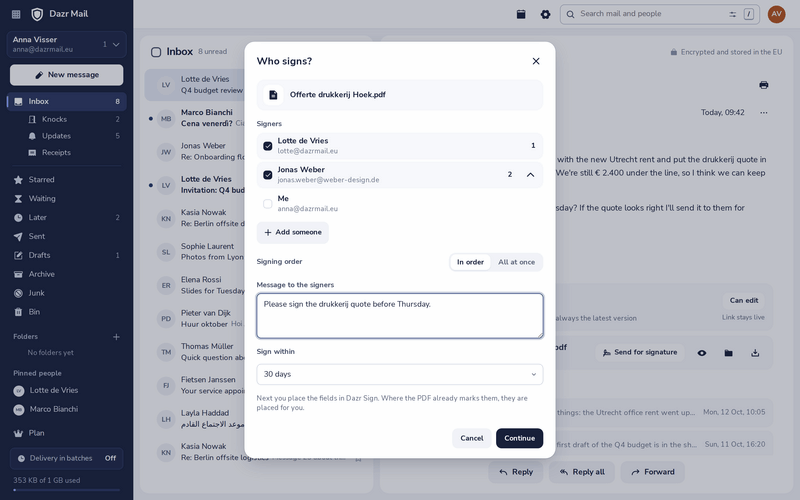Screen dimensions: 800x500
Task: Open Marco Bianchi Cena venerdì email
Action: click(x=195, y=118)
